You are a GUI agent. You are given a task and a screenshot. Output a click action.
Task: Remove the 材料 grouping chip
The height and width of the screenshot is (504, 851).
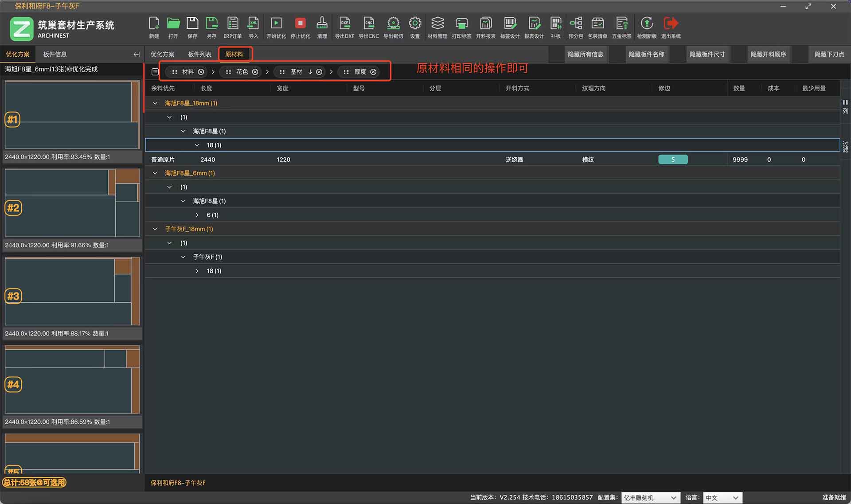[x=201, y=72]
